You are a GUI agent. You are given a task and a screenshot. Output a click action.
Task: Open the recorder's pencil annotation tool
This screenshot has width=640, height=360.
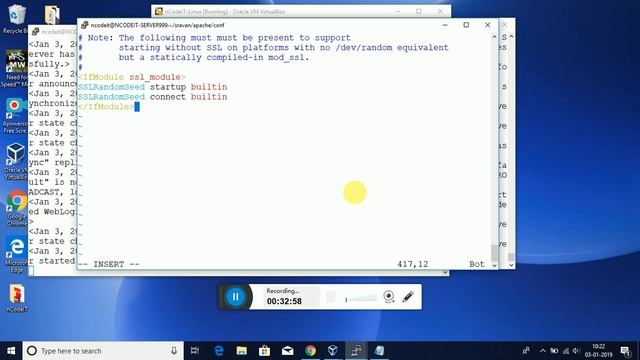point(408,297)
